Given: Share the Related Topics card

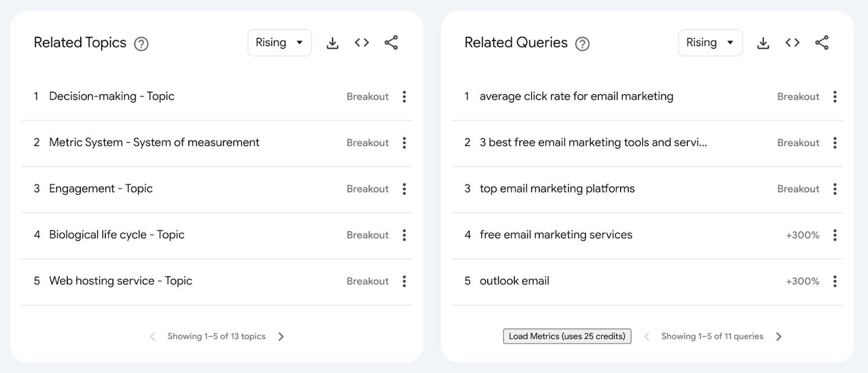Looking at the screenshot, I should [391, 43].
